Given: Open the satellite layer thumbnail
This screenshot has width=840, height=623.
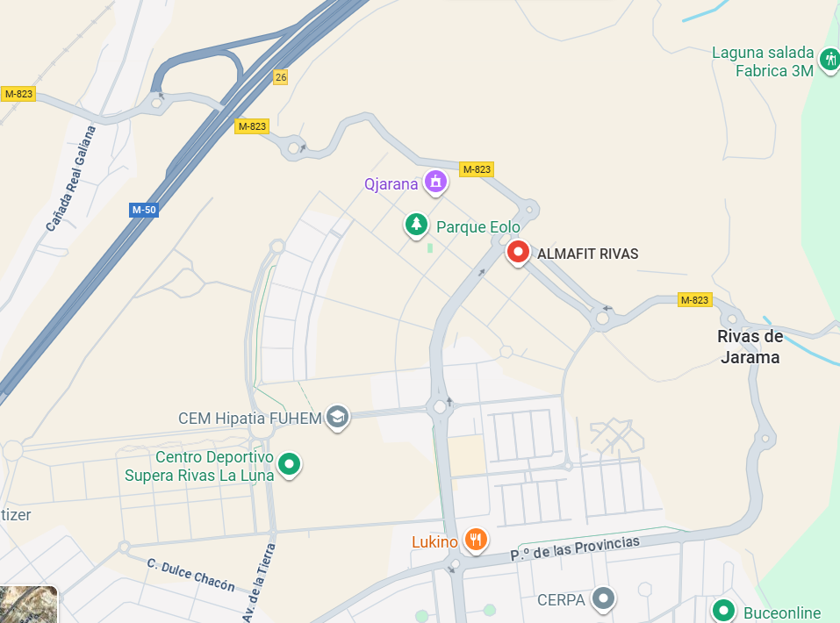Looking at the screenshot, I should tap(28, 605).
